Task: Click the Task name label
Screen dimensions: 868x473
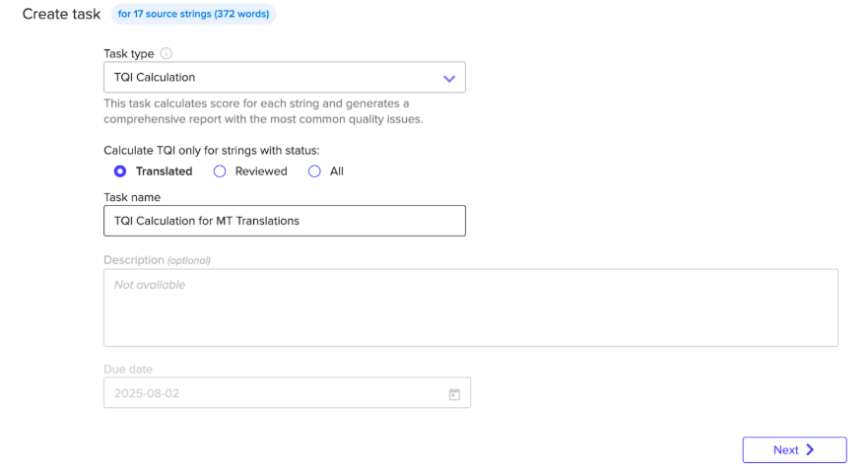Action: click(132, 197)
